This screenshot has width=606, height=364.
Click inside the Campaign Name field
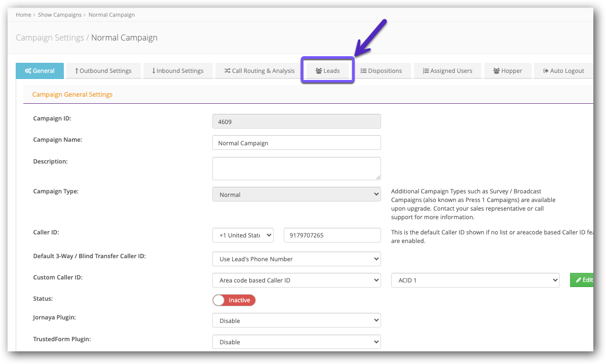click(296, 142)
